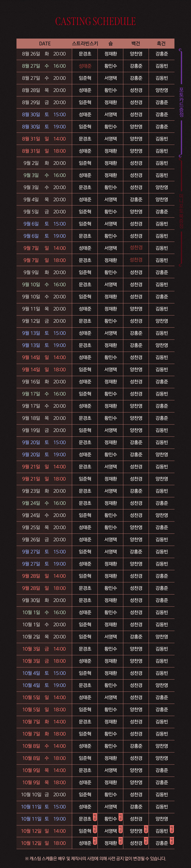Click 막공 badge beside 문경초 on 10월 11일
191x868 pixels.
pyautogui.click(x=95, y=817)
